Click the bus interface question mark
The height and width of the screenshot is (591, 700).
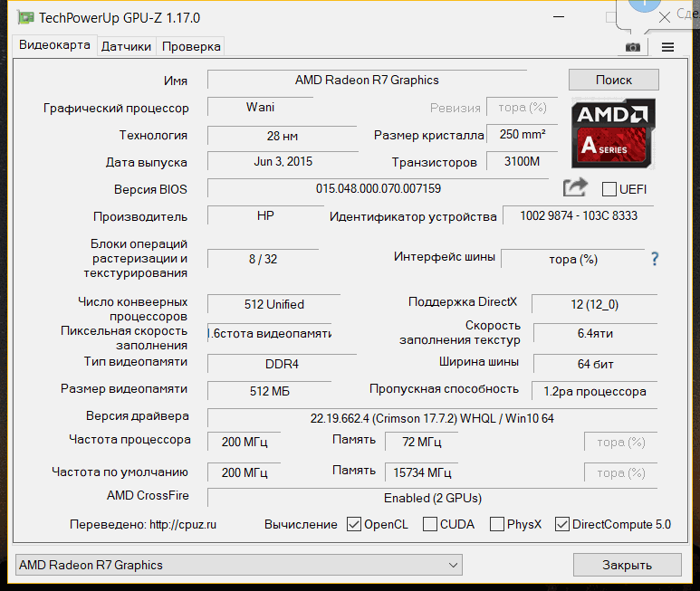coord(655,259)
